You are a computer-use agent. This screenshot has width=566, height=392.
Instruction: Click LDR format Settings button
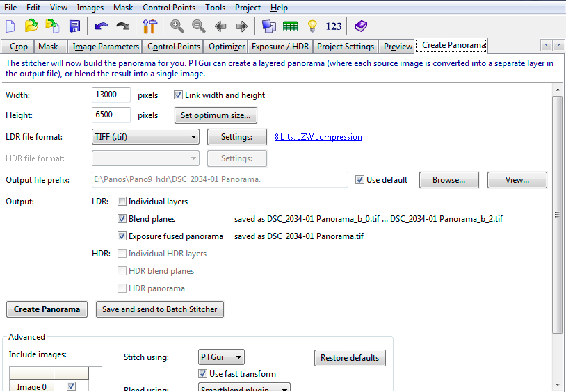point(237,137)
